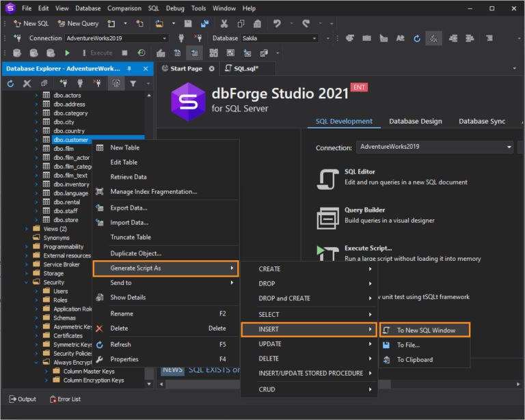Select Export Data... from context menu

coord(129,208)
